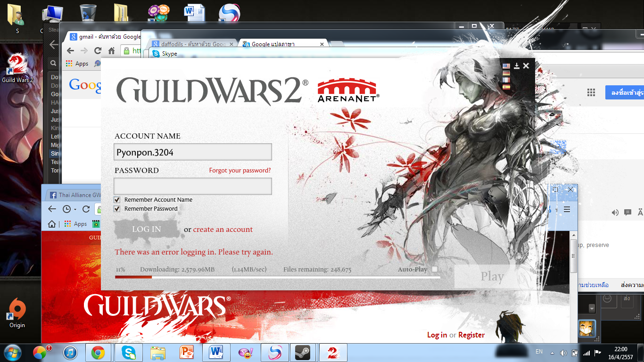This screenshot has width=644, height=362.
Task: Click the volume icon in system tray
Action: tap(563, 353)
